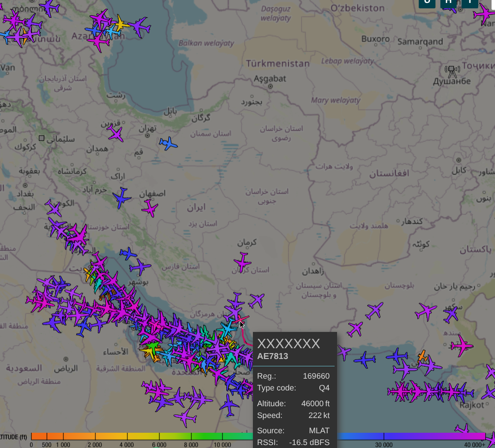Click the MLAT source value
This screenshot has height=448, width=495.
(319, 431)
